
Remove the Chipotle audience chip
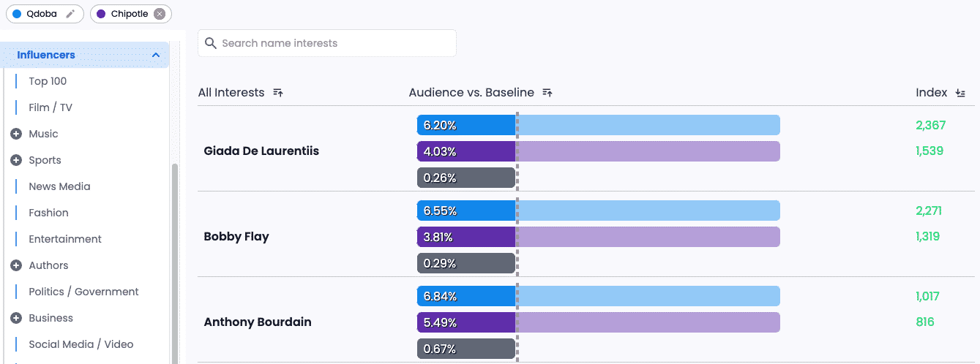click(160, 14)
